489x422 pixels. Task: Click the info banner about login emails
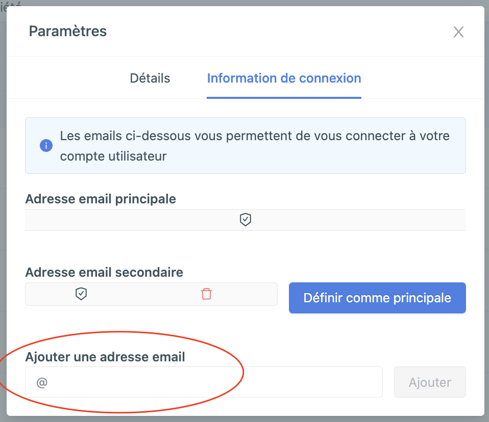click(245, 145)
